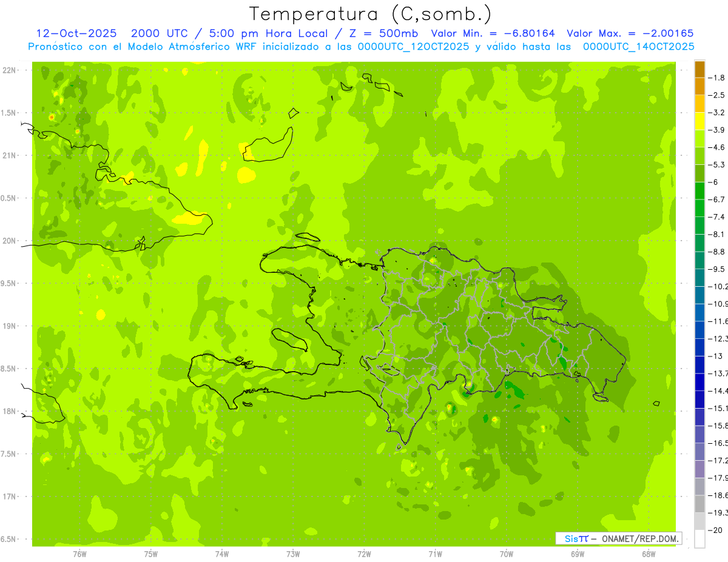This screenshot has height=562, width=728.
Task: Click the '-4.6' colorbar value
Action: click(717, 147)
